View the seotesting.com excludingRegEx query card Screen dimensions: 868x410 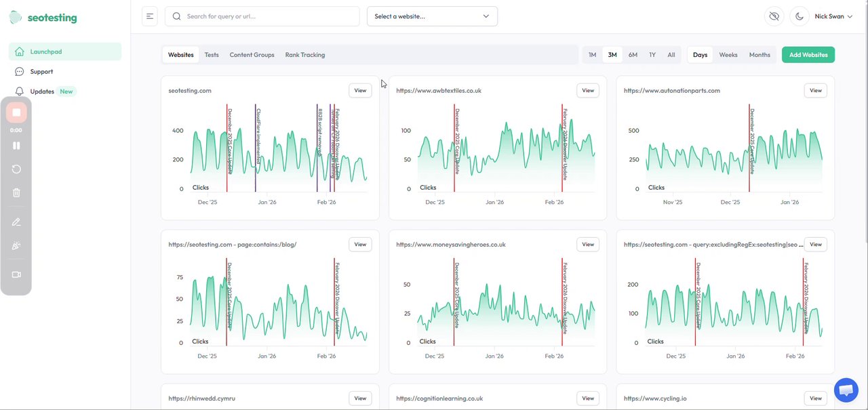click(816, 245)
